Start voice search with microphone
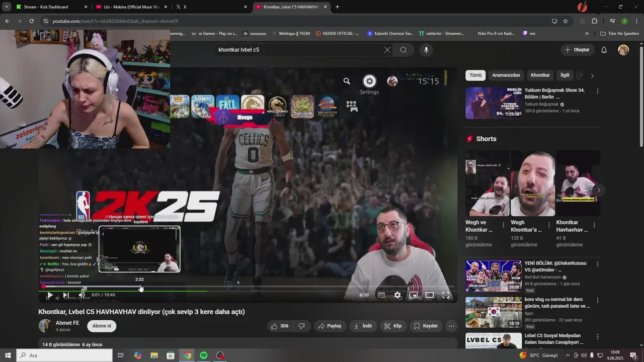644x362 pixels. tap(426, 50)
